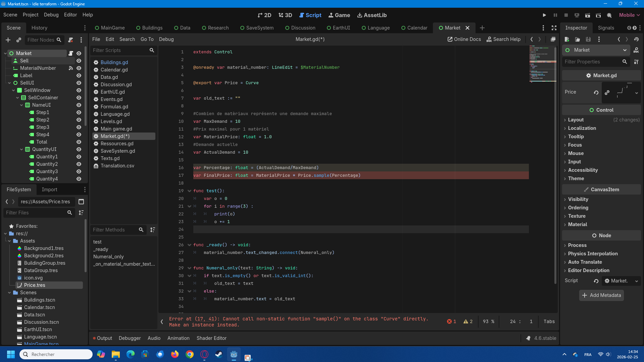Screen dimensions: 644x362
Task: Hide the Label node with eye icon
Action: (x=79, y=75)
